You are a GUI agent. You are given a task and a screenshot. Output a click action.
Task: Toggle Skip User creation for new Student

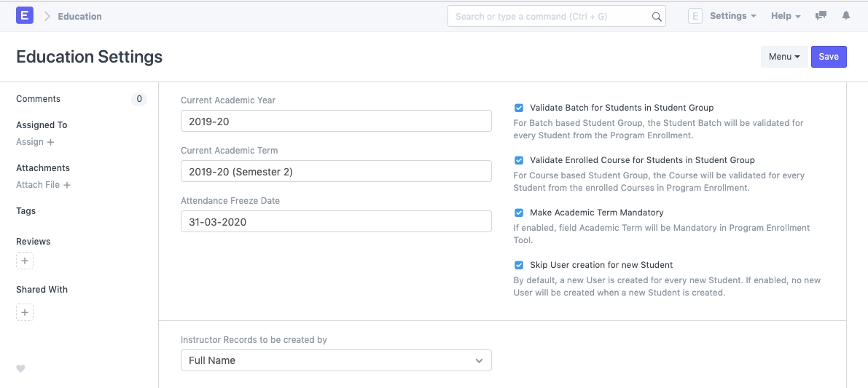[x=519, y=265]
